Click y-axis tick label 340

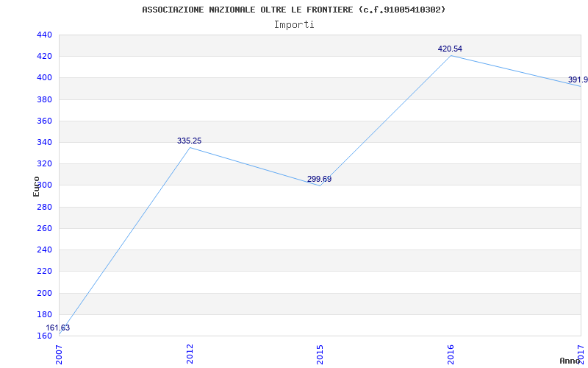coord(44,142)
